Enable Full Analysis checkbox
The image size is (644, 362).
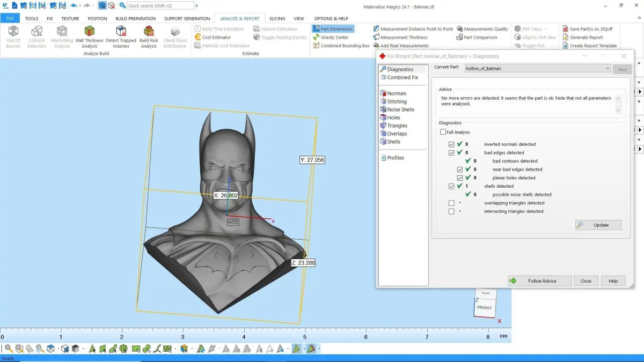point(443,132)
